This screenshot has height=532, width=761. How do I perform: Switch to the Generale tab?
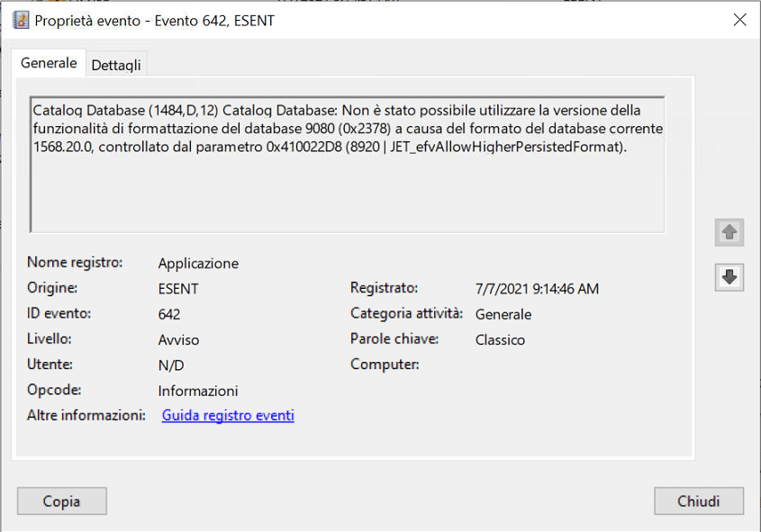pos(49,64)
